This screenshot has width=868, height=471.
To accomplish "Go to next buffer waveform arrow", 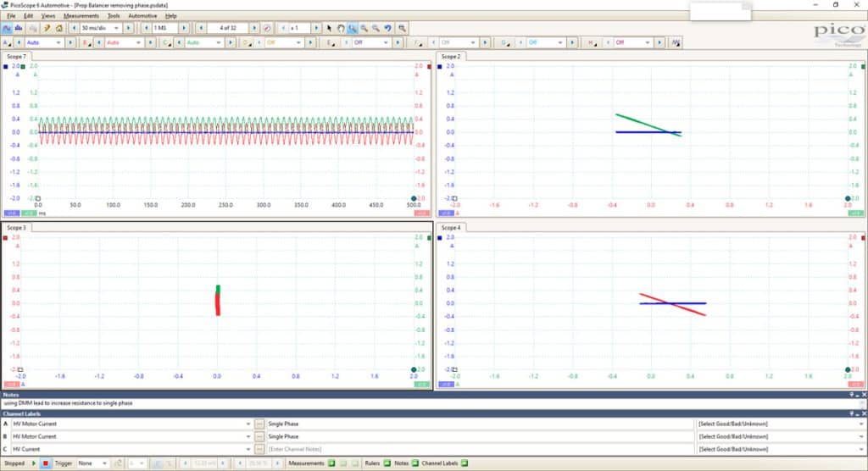I will [254, 28].
